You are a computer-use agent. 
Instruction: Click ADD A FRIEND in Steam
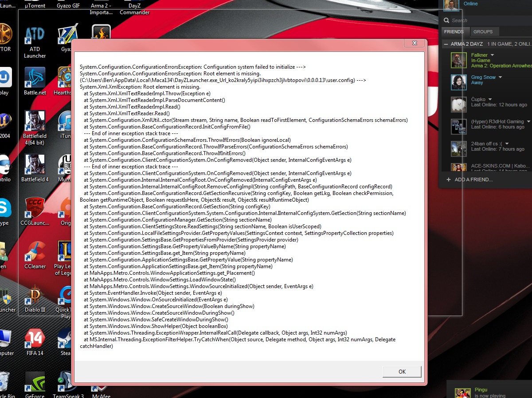tap(469, 179)
